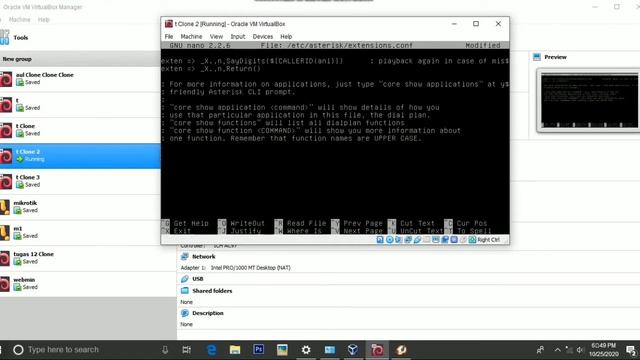Image resolution: width=640 pixels, height=360 pixels.
Task: Open the Photos app taskbar icon
Action: click(282, 350)
